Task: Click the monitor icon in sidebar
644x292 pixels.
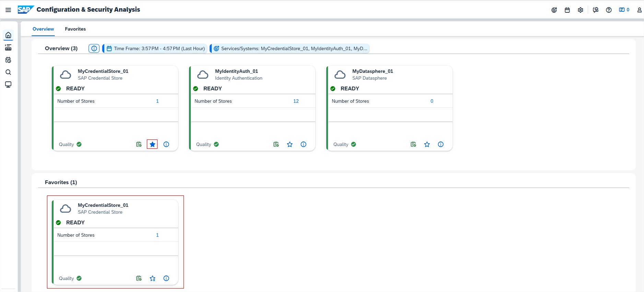Action: 8,85
